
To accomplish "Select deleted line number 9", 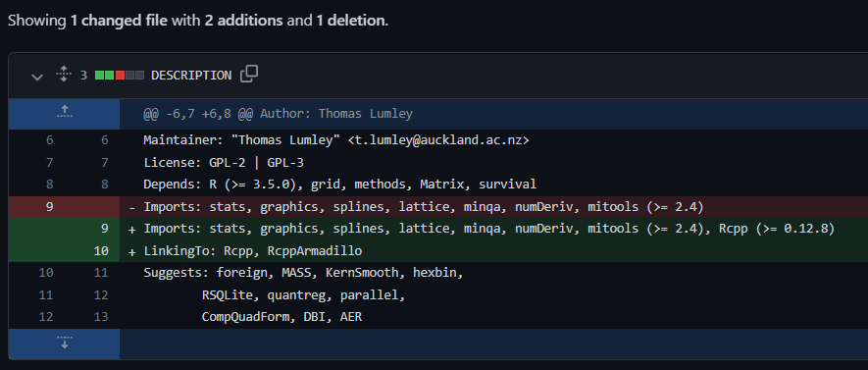I will (50, 207).
